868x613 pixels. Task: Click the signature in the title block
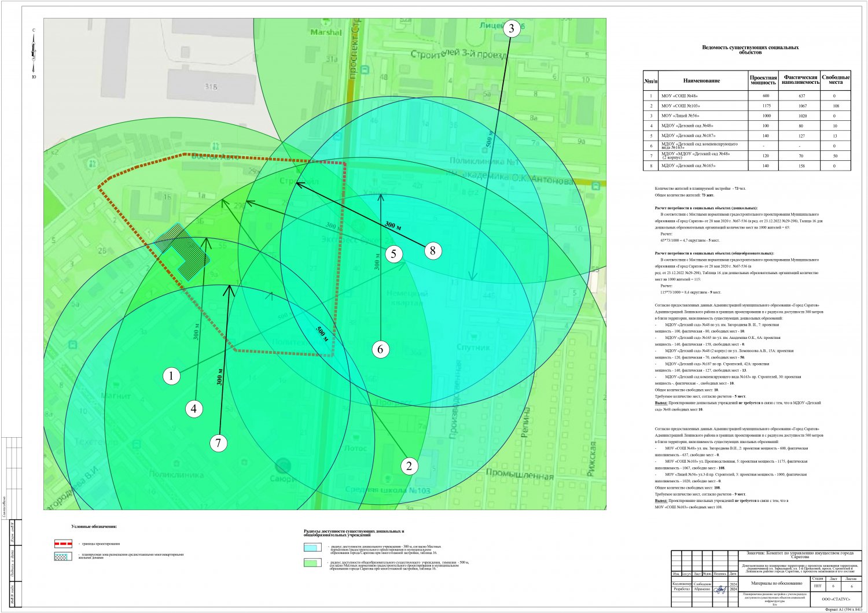(x=719, y=590)
